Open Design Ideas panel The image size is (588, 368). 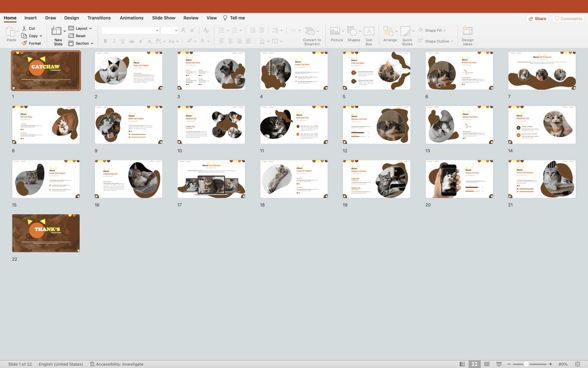pos(468,32)
